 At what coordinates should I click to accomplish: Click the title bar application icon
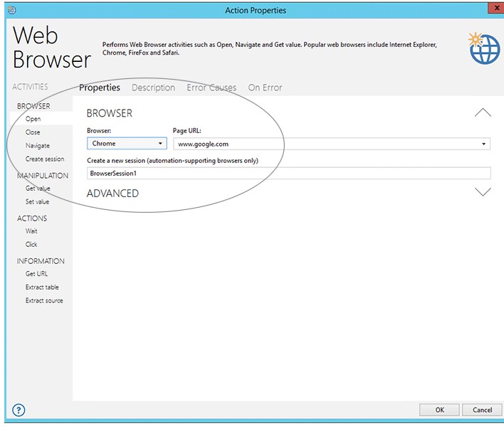12,10
